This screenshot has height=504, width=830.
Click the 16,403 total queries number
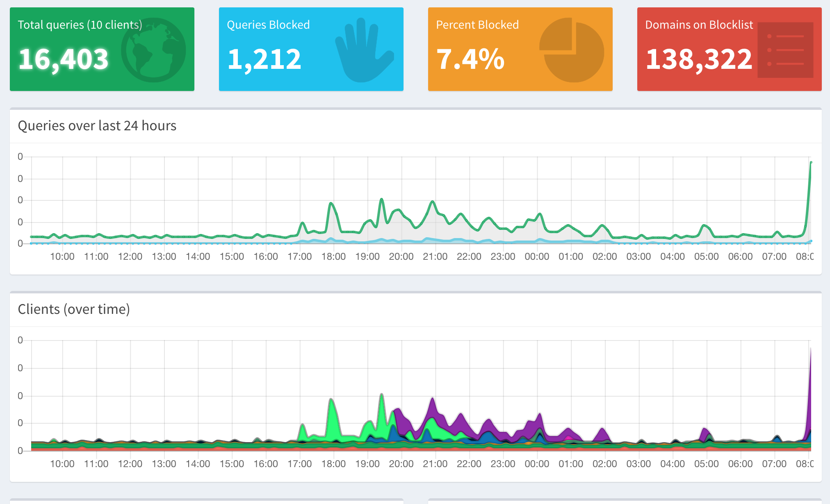(64, 59)
